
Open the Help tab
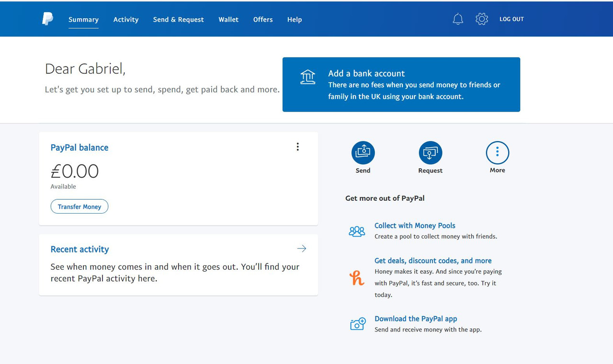click(x=295, y=20)
